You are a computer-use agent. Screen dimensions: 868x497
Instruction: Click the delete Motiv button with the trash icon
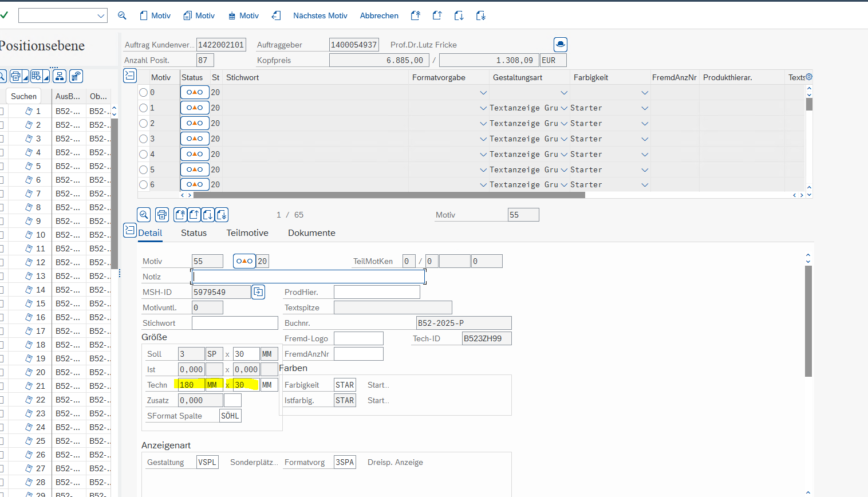(x=243, y=15)
